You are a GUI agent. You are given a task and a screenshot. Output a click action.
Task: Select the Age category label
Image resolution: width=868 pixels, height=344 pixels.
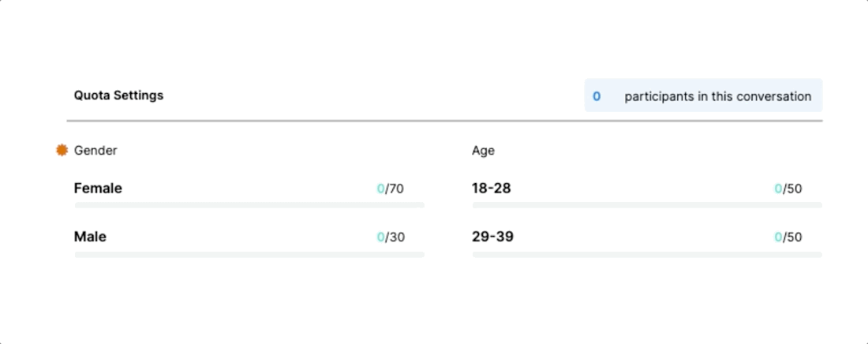(x=483, y=151)
